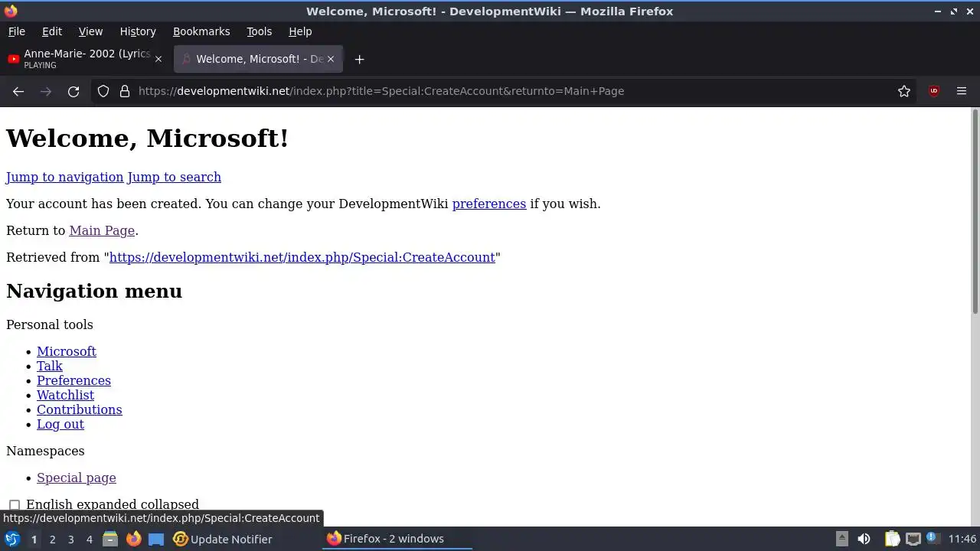Toggle the English expanded collapsed checkbox
The height and width of the screenshot is (551, 980).
15,505
